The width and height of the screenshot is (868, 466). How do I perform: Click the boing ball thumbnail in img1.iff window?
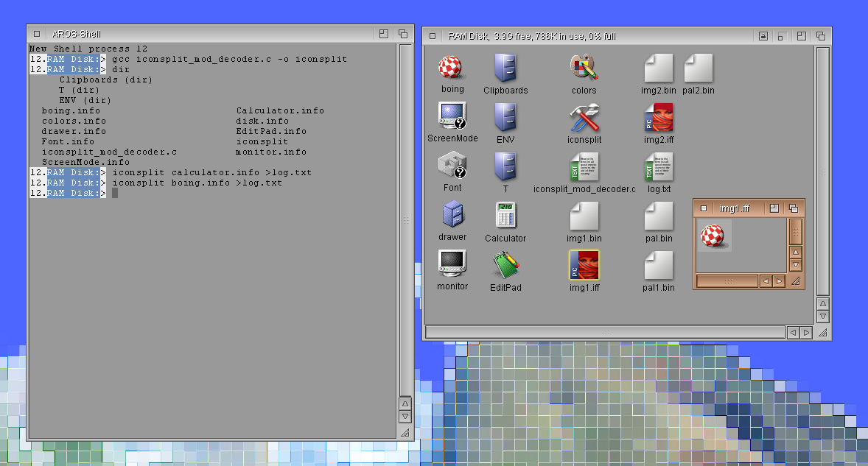tap(714, 236)
